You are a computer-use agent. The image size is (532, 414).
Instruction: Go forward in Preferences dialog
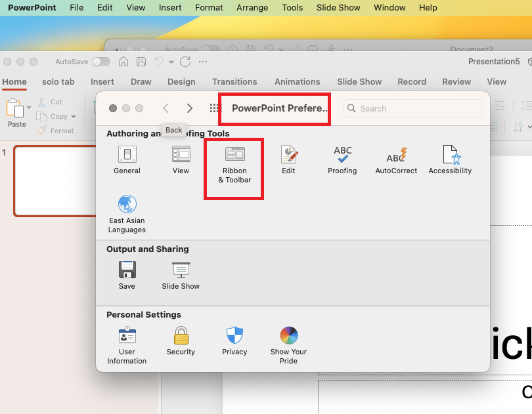[x=190, y=108]
